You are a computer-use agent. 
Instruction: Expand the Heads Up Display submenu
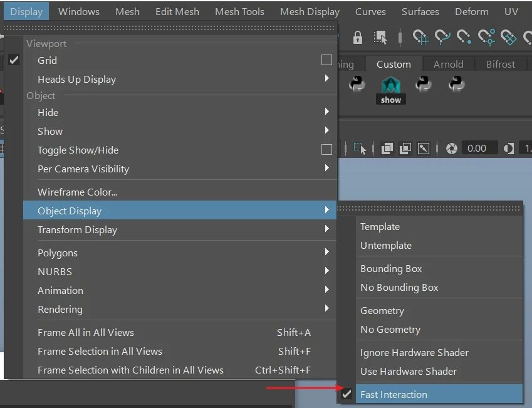pyautogui.click(x=180, y=79)
